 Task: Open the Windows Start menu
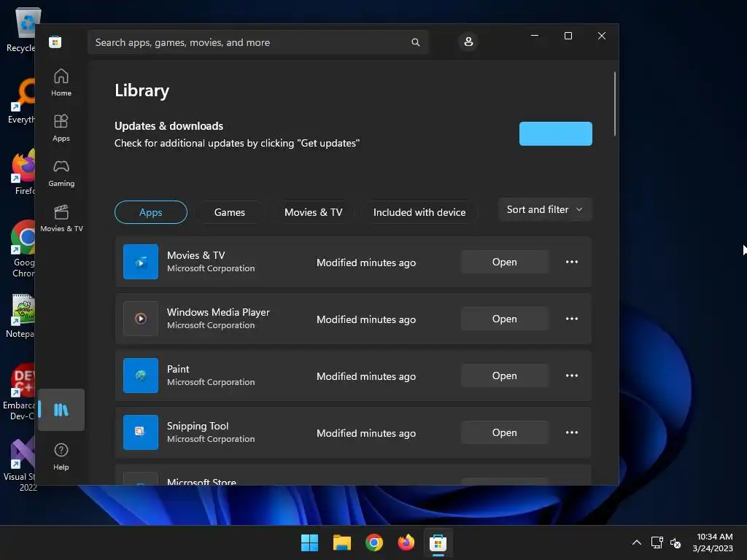(x=309, y=542)
